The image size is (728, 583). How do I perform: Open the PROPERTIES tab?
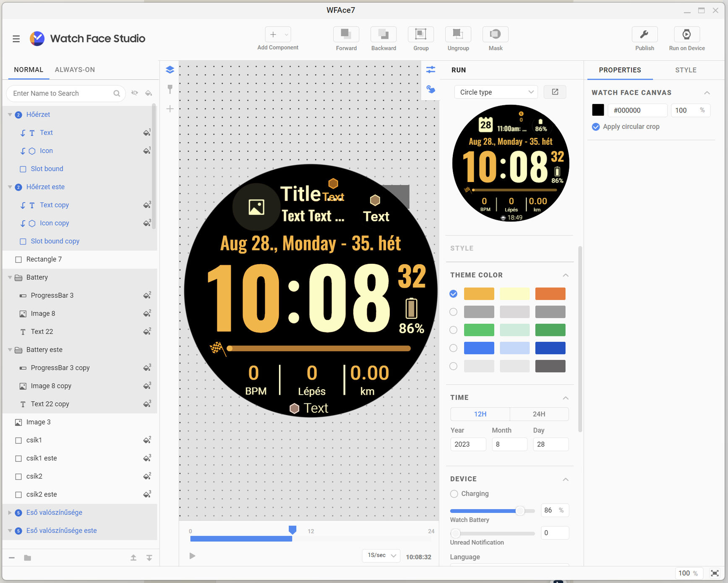coord(620,70)
